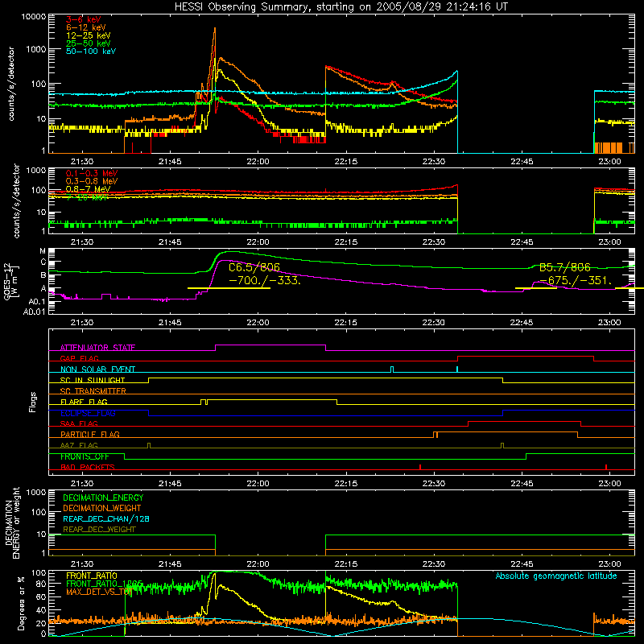Click the Flags axis title
The image size is (644, 644).
coord(33,402)
